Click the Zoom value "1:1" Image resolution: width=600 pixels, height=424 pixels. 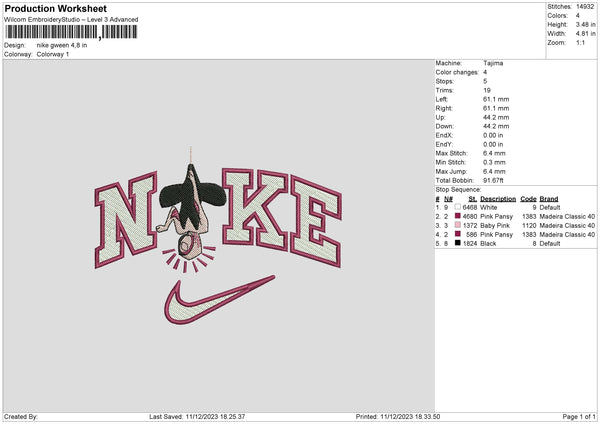tap(580, 42)
